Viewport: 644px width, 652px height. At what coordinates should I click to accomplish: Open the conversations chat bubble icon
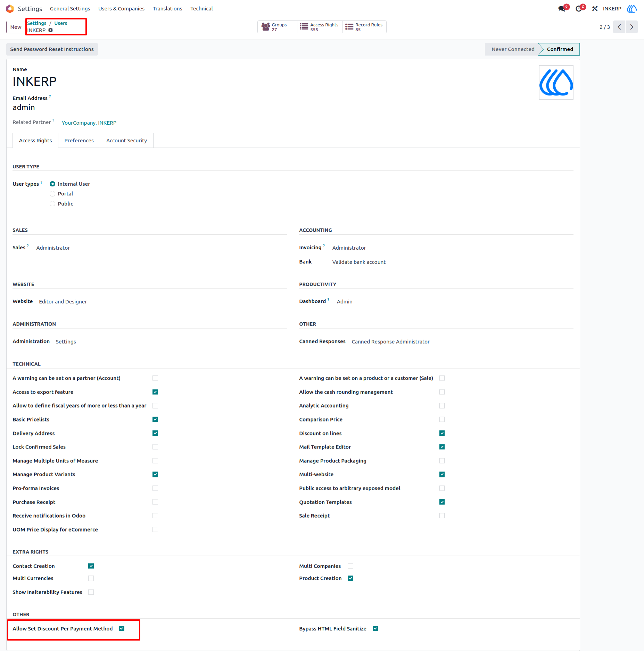(x=562, y=9)
